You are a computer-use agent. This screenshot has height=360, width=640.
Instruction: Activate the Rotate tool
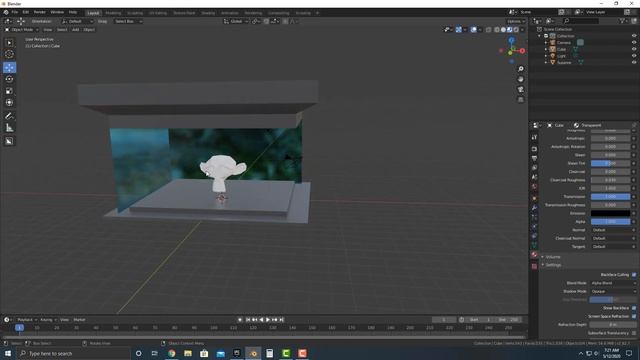coord(9,79)
